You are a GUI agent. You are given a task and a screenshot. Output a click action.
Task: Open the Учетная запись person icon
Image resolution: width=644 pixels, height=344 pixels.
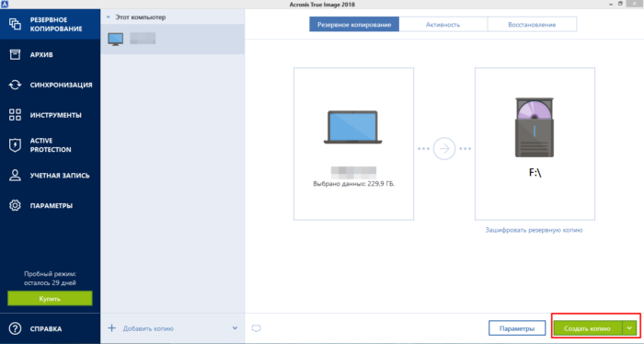pyautogui.click(x=16, y=176)
